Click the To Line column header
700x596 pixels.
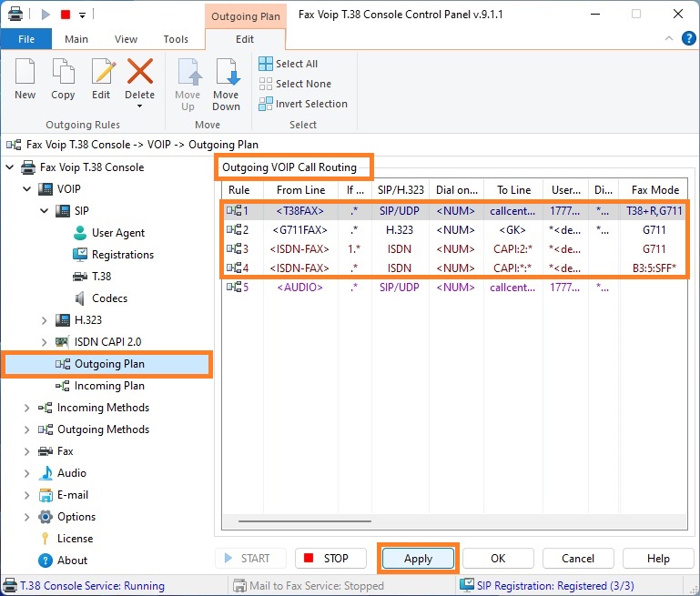(x=513, y=190)
